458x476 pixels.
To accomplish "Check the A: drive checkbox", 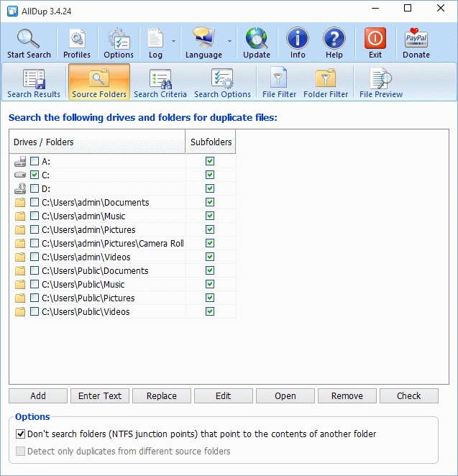I will point(35,161).
